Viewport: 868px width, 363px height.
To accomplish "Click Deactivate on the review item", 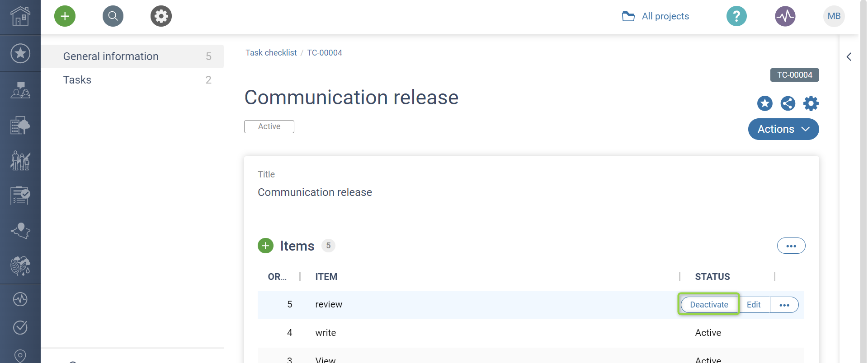I will click(708, 305).
